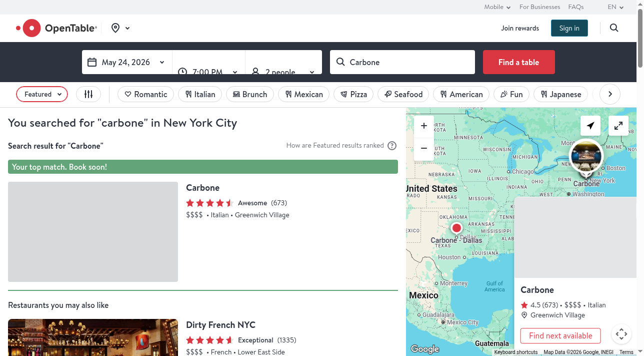Open How are Featured results ranked

[x=335, y=146]
